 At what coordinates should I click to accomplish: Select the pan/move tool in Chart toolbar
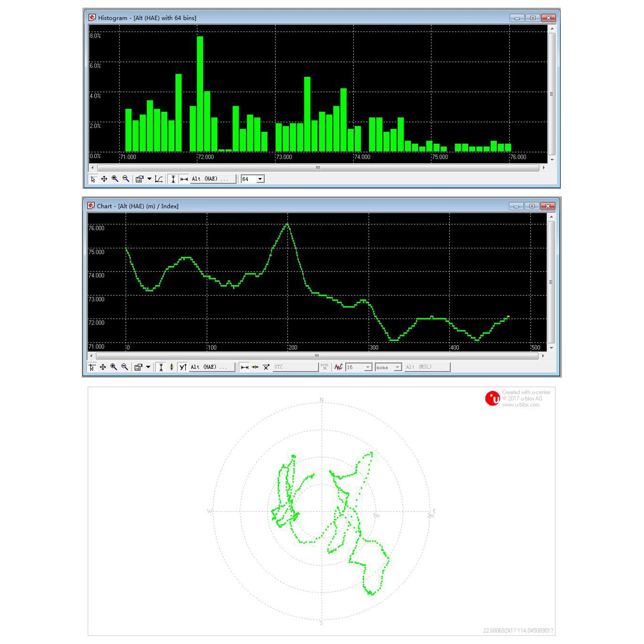(x=103, y=367)
